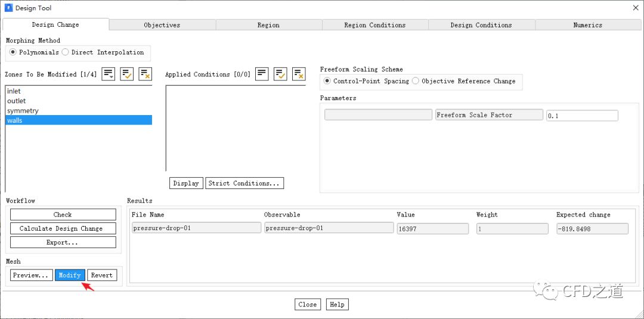The image size is (644, 319).
Task: Go to the Numerics tab
Action: 588,25
